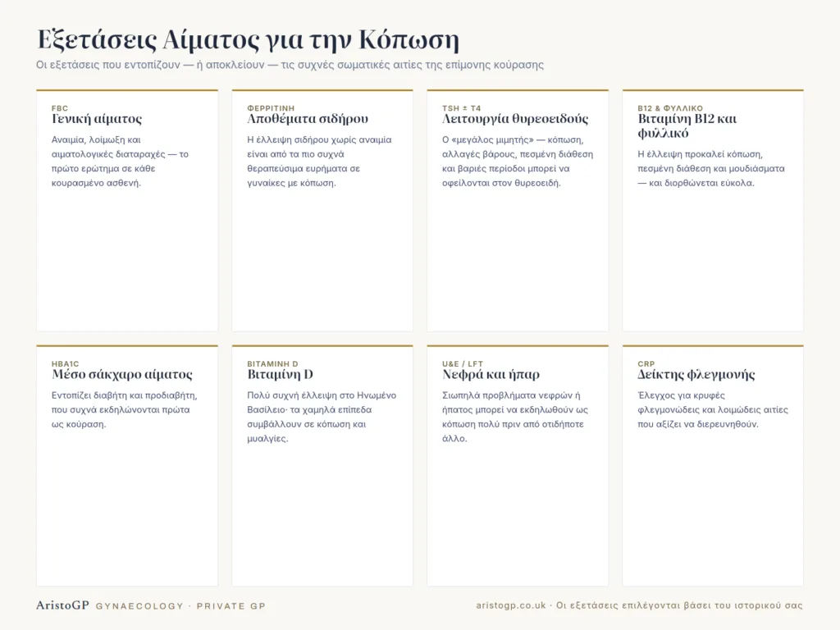
Task: Click the "AristoGP" brand name in footer
Action: coord(62,605)
